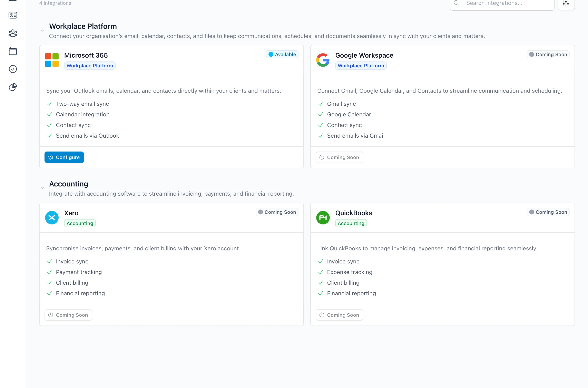Click 'Calendar integration' feature
This screenshot has width=588, height=388.
83,115
